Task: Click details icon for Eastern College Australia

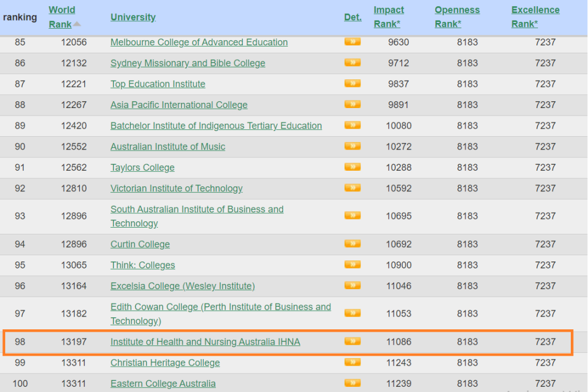Action: (x=353, y=383)
